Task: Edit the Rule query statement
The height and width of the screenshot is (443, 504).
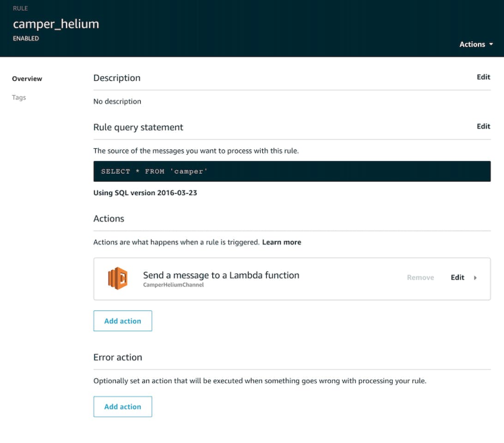Action: coord(483,127)
